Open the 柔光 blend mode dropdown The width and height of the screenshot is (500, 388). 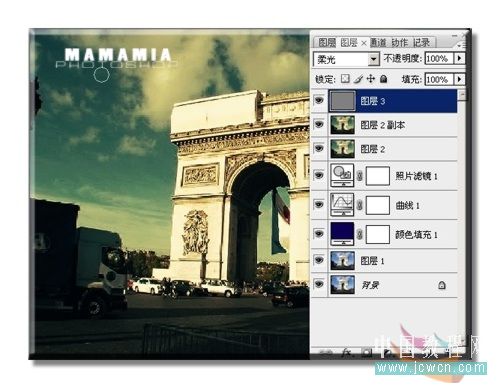(x=374, y=60)
